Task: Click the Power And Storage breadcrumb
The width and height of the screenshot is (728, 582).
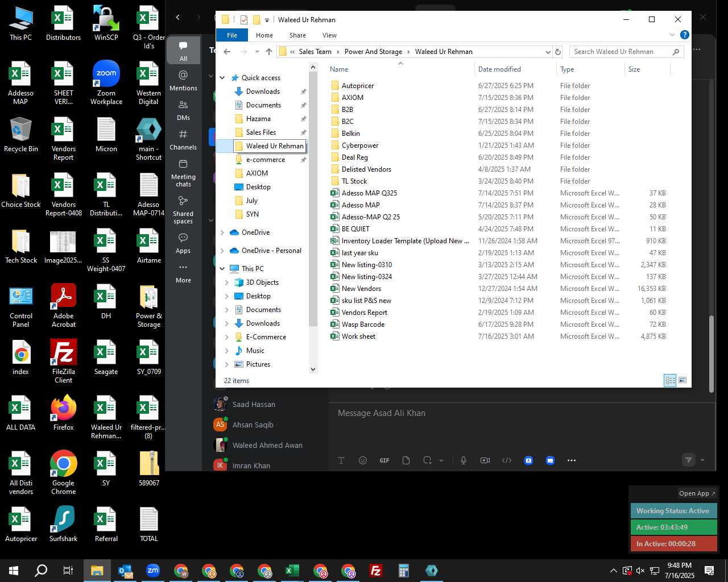Action: [x=373, y=52]
